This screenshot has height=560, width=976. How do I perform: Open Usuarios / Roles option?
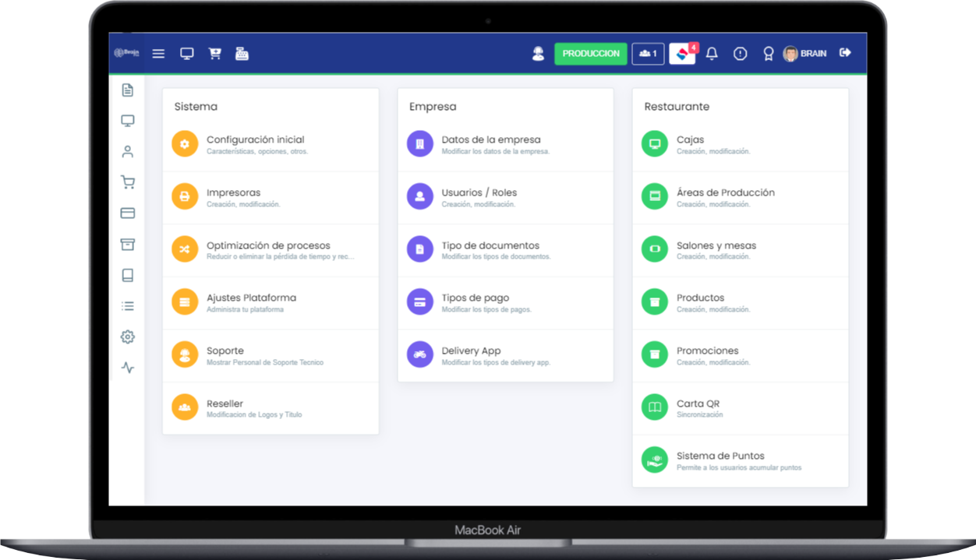point(479,193)
